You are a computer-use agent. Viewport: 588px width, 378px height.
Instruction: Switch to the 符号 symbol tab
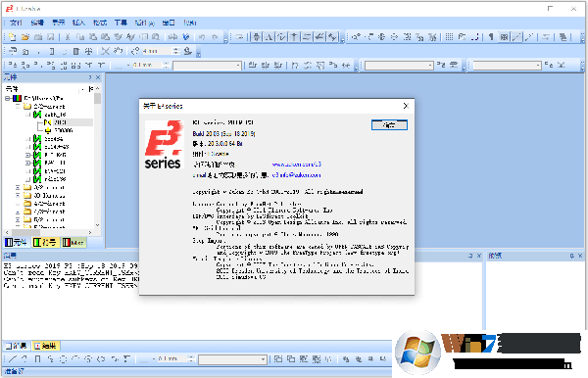[x=45, y=243]
